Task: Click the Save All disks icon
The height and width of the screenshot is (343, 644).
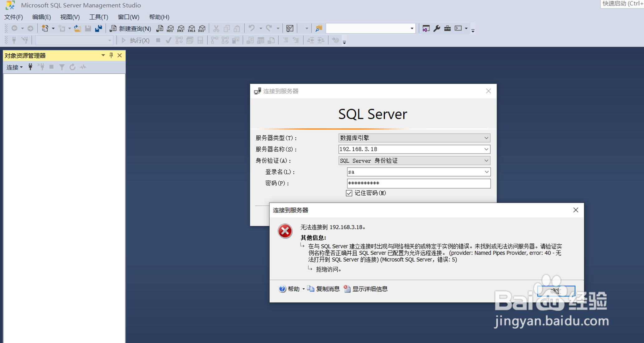Action: click(x=99, y=29)
